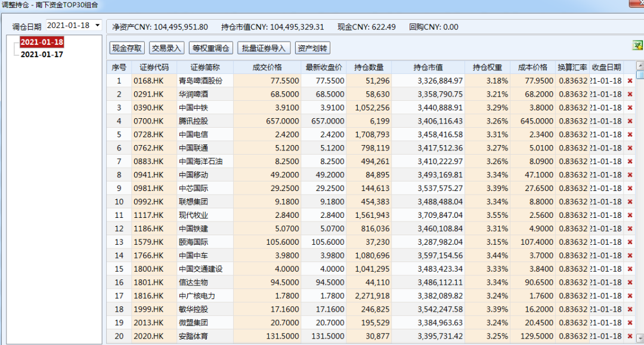Remove 中国铁建 holding with red X
The width and height of the screenshot is (644, 345).
pos(630,229)
